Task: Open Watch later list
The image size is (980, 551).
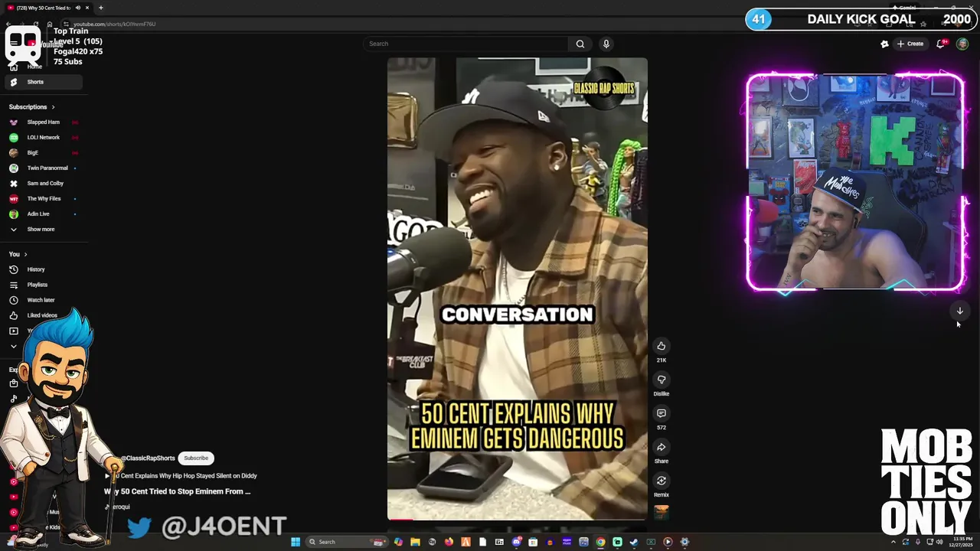Action: tap(42, 300)
